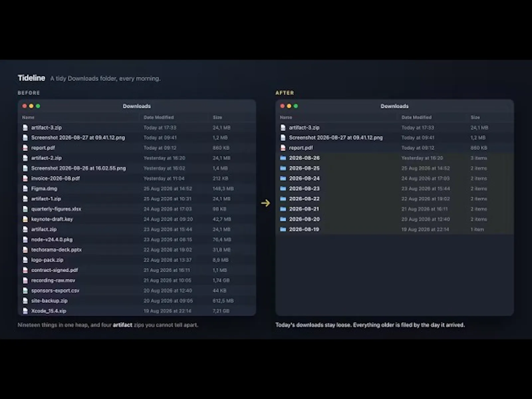
Task: Select the 2026-08-19 folder icon
Action: [x=283, y=229]
